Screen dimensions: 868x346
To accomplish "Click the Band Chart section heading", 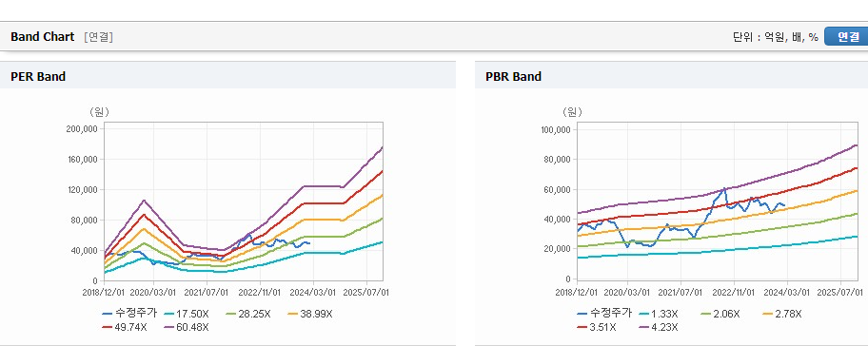I will coord(42,37).
